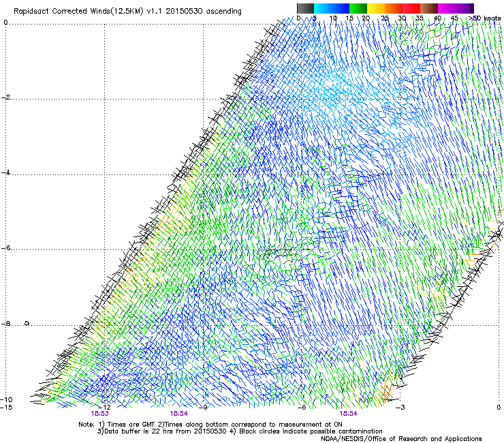Click the '-12' longitude label on the bottom axis

coord(105,408)
